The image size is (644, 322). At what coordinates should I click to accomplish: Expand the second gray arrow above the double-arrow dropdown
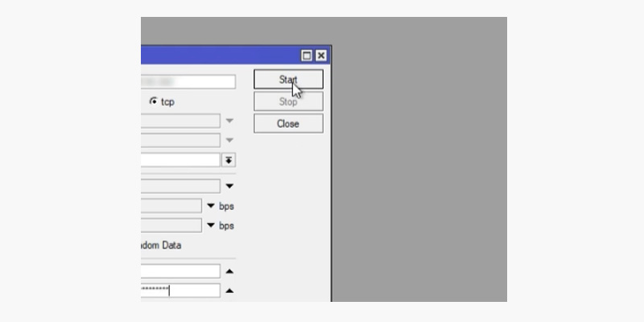229,140
